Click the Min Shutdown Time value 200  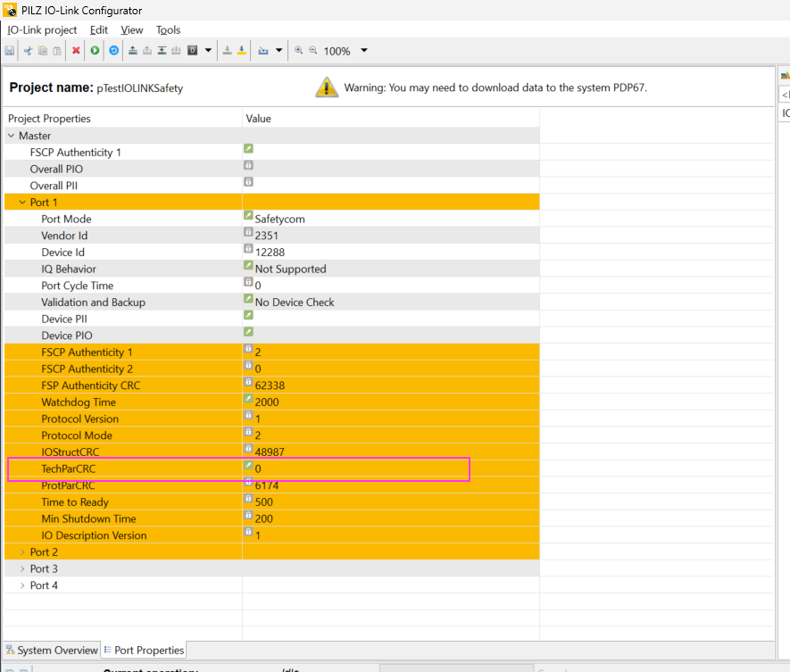pos(263,519)
